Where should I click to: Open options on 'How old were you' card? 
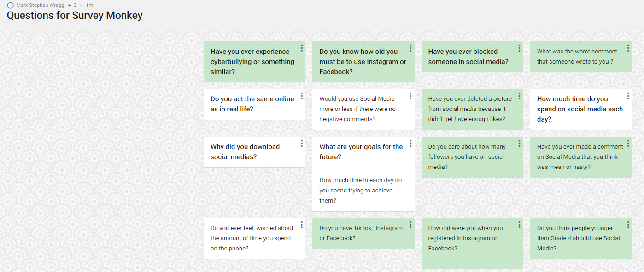coord(519,225)
